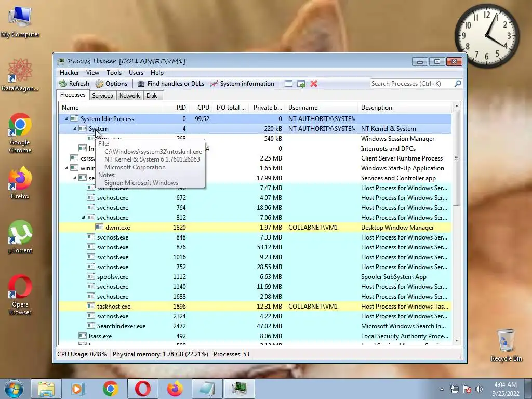Open the Windows Start menu
Viewport: 532px width, 399px height.
pos(14,389)
